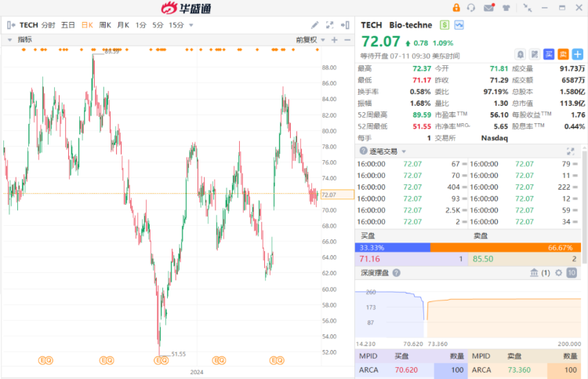Click help icon beside 逐笔交易
The image size is (588, 379).
click(x=363, y=151)
